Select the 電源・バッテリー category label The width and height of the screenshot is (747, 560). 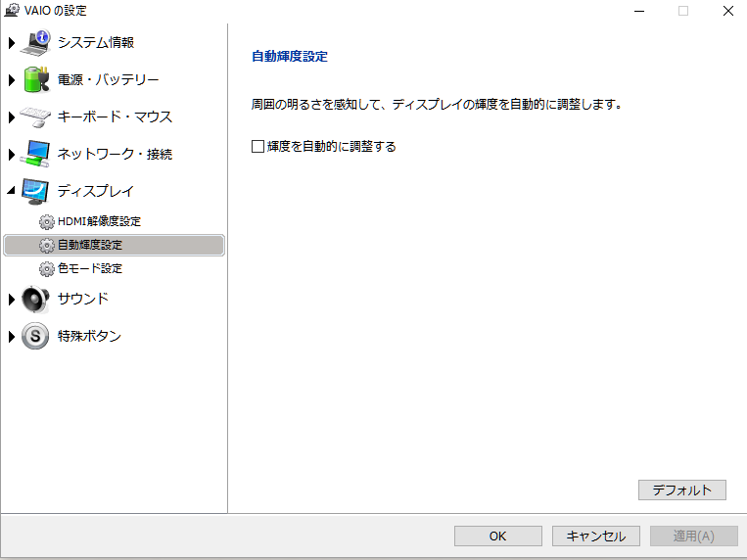[x=108, y=79]
